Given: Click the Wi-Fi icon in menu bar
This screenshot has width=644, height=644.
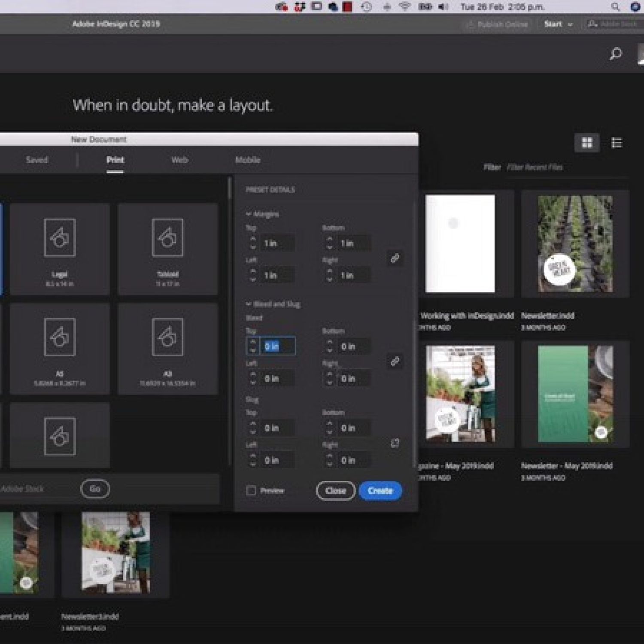Looking at the screenshot, I should click(404, 7).
